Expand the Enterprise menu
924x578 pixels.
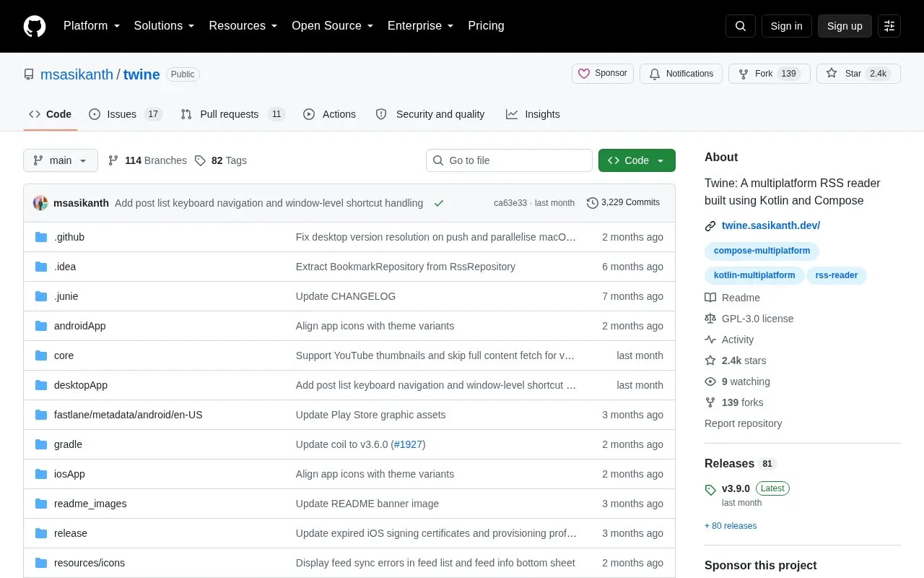tap(421, 26)
